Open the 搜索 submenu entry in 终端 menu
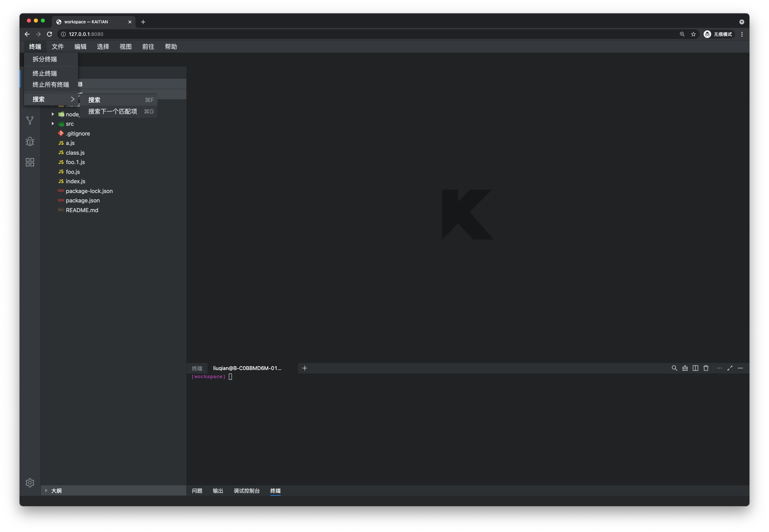The height and width of the screenshot is (532, 769). pos(51,99)
